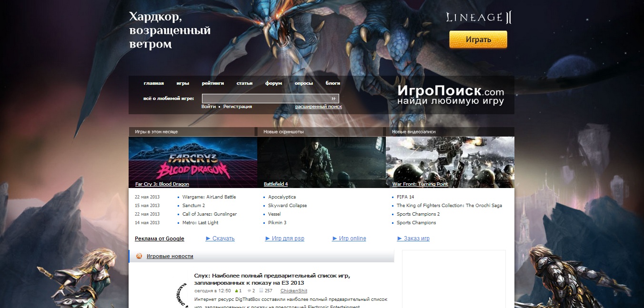Open Call of Juarez: Gunslinger link
The width and height of the screenshot is (644, 308).
coord(210,214)
